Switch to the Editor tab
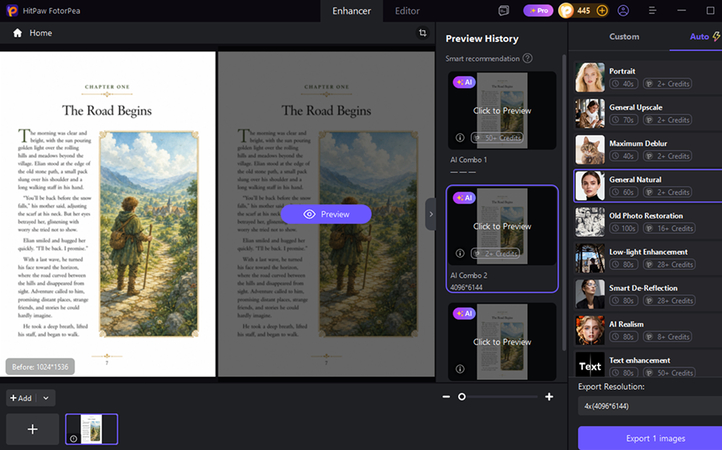Image resolution: width=722 pixels, height=450 pixels. coord(407,11)
